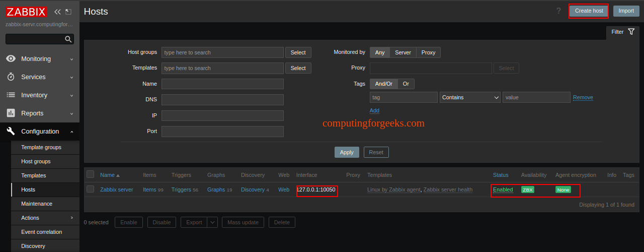The width and height of the screenshot is (644, 252).
Task: Expand the Monitoring menu section
Action: [x=40, y=59]
